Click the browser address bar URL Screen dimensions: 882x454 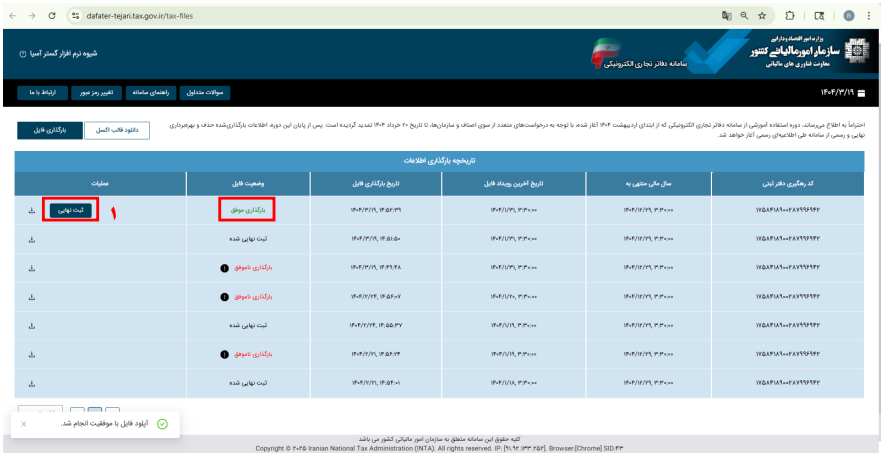click(x=140, y=16)
